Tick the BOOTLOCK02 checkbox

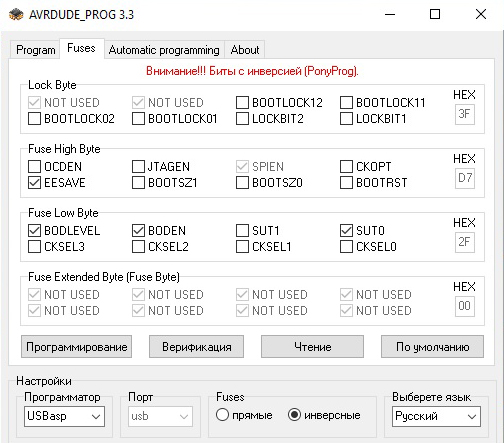34,119
